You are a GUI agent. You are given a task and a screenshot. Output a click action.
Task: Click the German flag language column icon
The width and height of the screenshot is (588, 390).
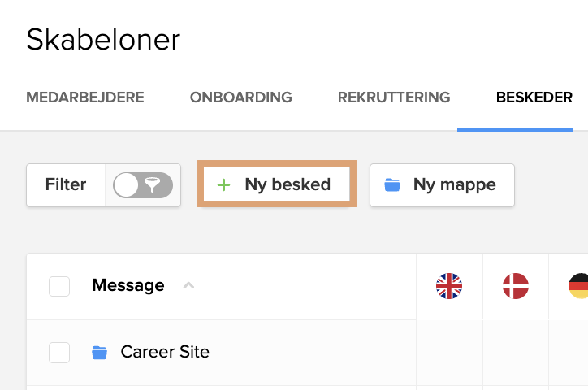(578, 286)
